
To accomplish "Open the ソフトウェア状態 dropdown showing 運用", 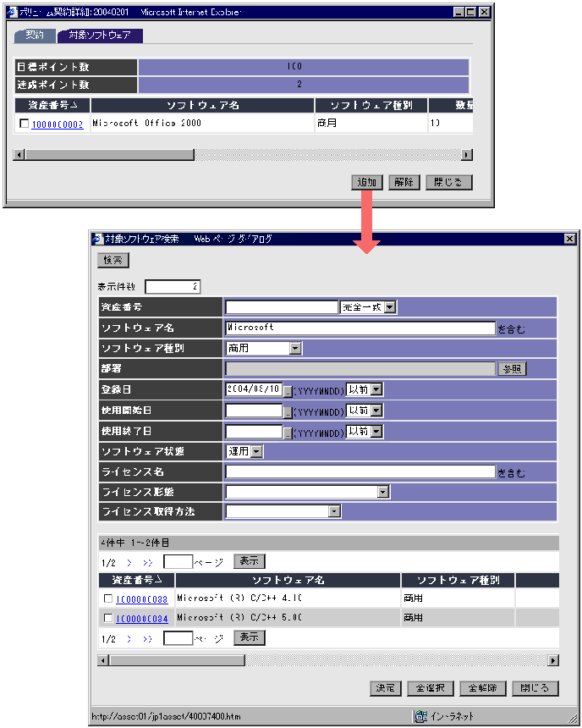I will [244, 451].
